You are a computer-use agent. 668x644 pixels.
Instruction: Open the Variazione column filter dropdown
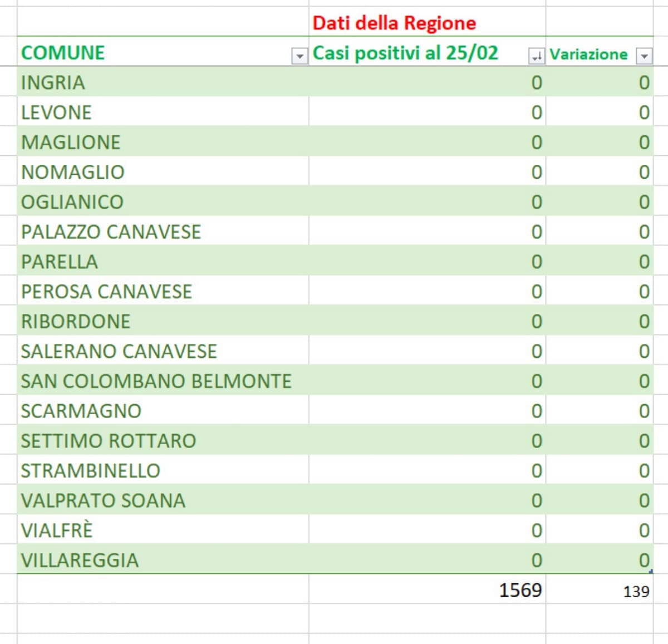(644, 56)
